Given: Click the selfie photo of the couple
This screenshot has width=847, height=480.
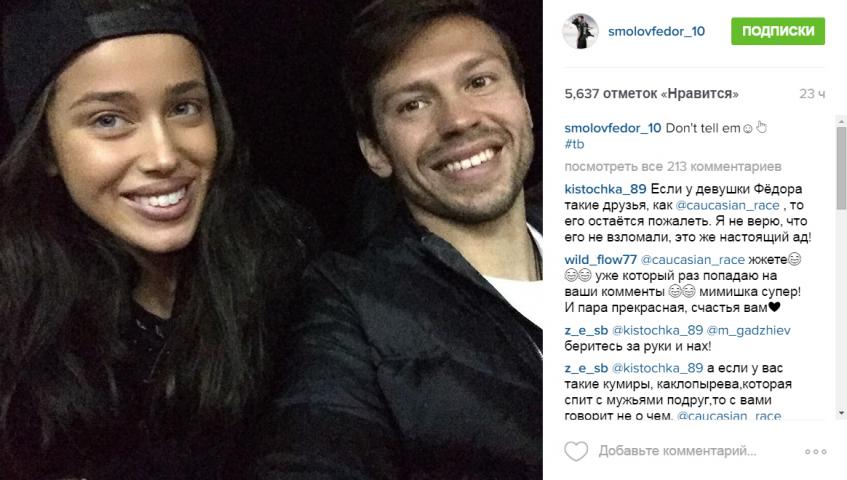Looking at the screenshot, I should (271, 240).
